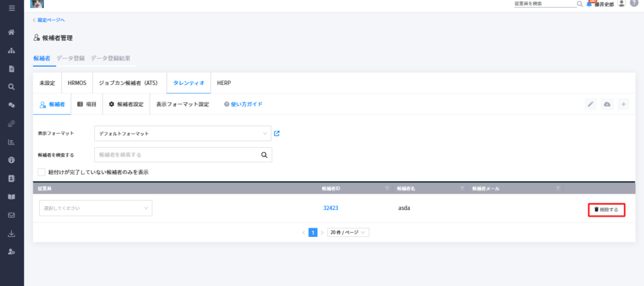Select the 未設定 tab
The height and width of the screenshot is (286, 644).
click(47, 83)
